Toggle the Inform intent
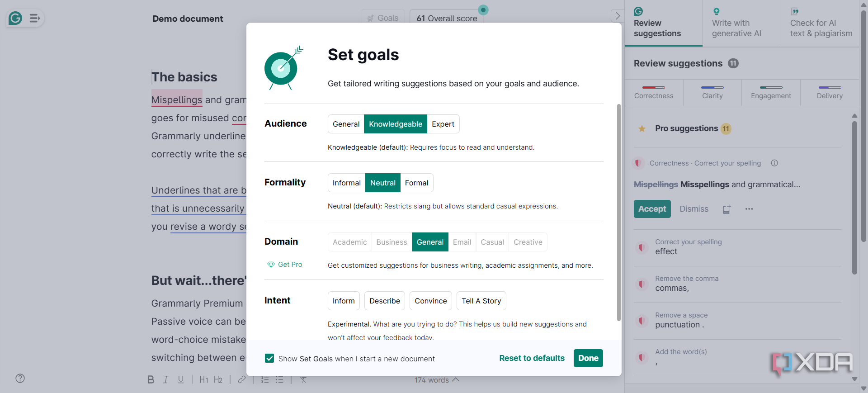Screen dimensions: 868x393 tap(344, 301)
